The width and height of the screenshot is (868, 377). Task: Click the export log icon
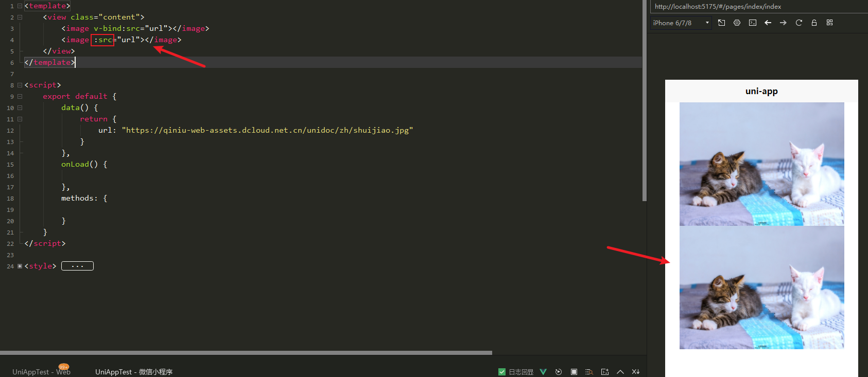[605, 371]
